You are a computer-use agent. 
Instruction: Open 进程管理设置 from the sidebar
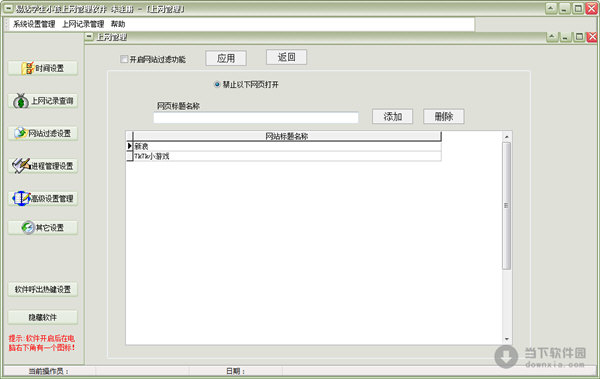coord(43,166)
